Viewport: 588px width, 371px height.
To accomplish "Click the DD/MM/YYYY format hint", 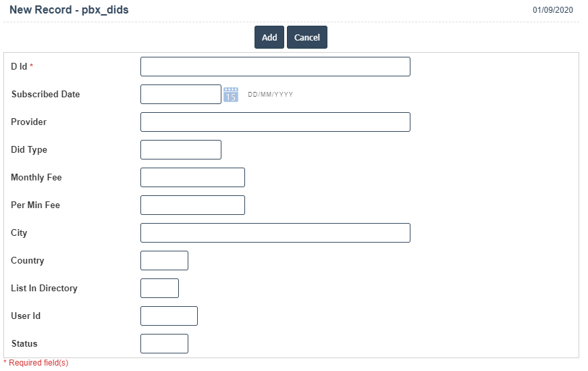I will tap(271, 95).
